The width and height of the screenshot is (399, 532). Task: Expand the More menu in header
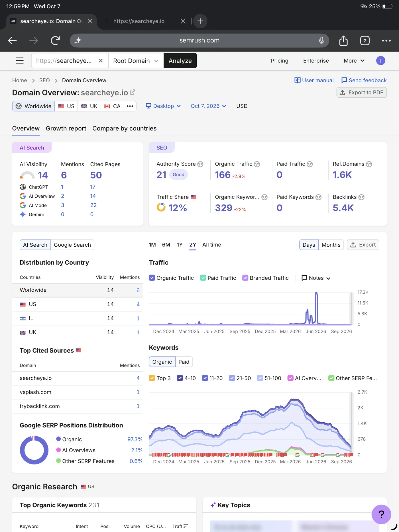354,61
